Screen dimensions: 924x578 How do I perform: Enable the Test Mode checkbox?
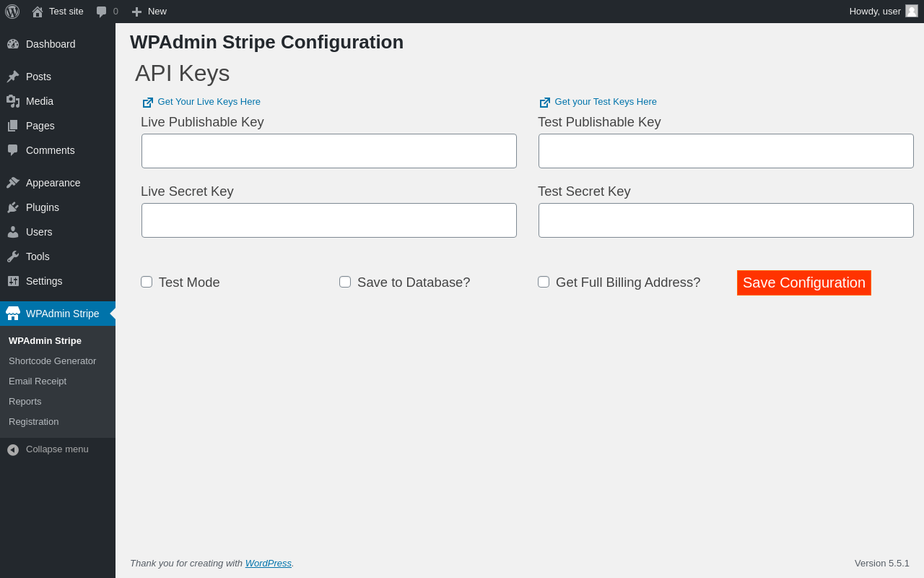[147, 282]
